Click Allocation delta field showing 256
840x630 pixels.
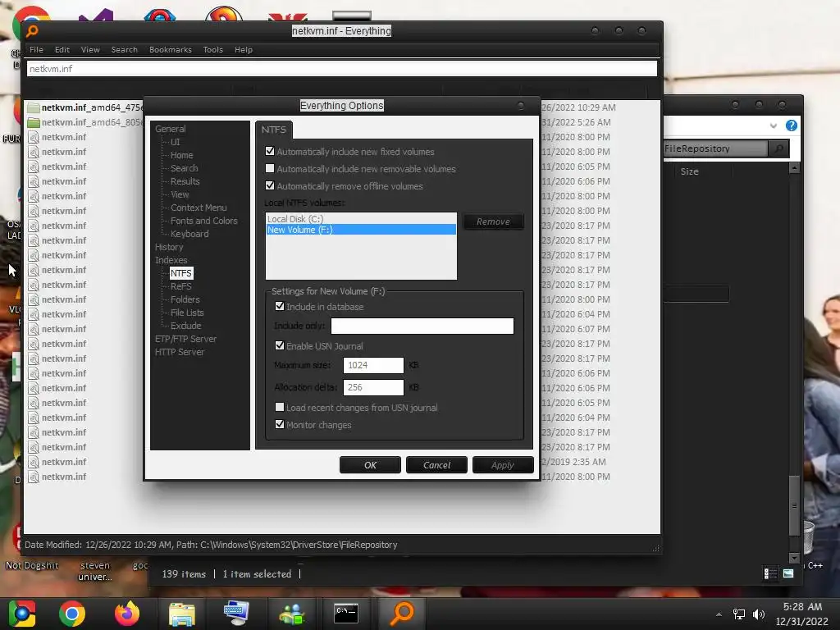pos(373,387)
